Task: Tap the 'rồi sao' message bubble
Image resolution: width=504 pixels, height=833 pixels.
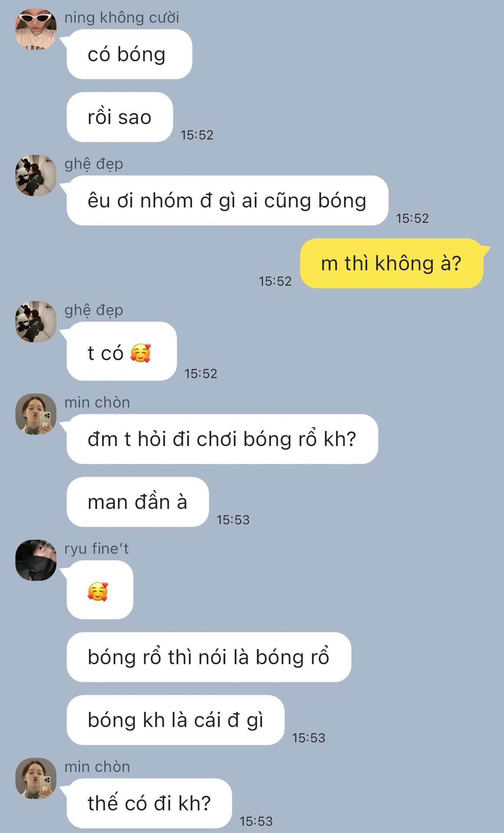Action: pyautogui.click(x=120, y=117)
